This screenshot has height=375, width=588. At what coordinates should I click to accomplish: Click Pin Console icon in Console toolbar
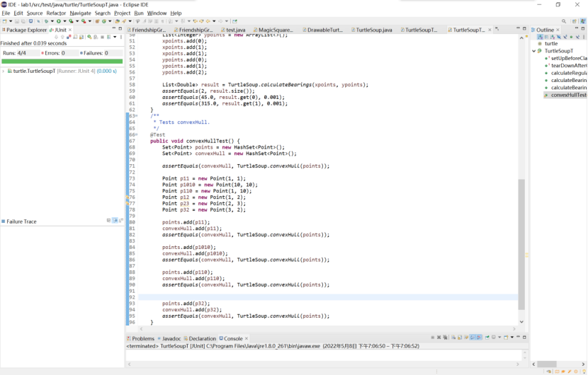click(487, 337)
